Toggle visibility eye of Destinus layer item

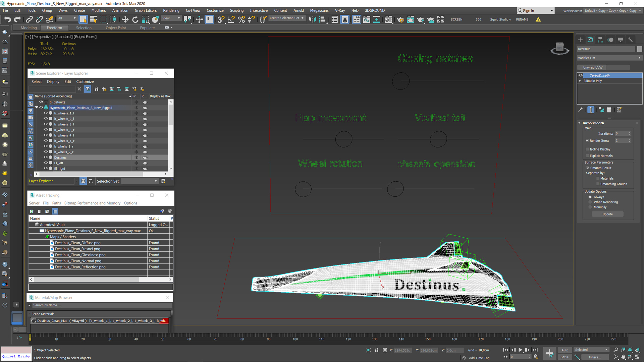[x=46, y=158]
